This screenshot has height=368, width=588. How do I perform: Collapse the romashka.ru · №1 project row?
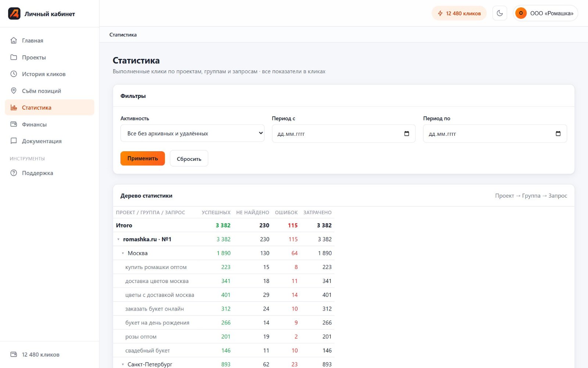click(x=118, y=240)
